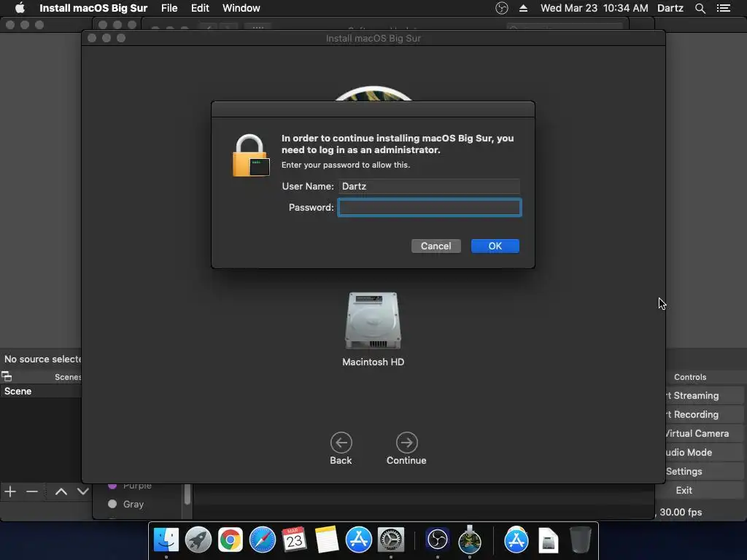Image resolution: width=747 pixels, height=560 pixels.
Task: Click the OBS status icon in menu bar
Action: (x=502, y=8)
